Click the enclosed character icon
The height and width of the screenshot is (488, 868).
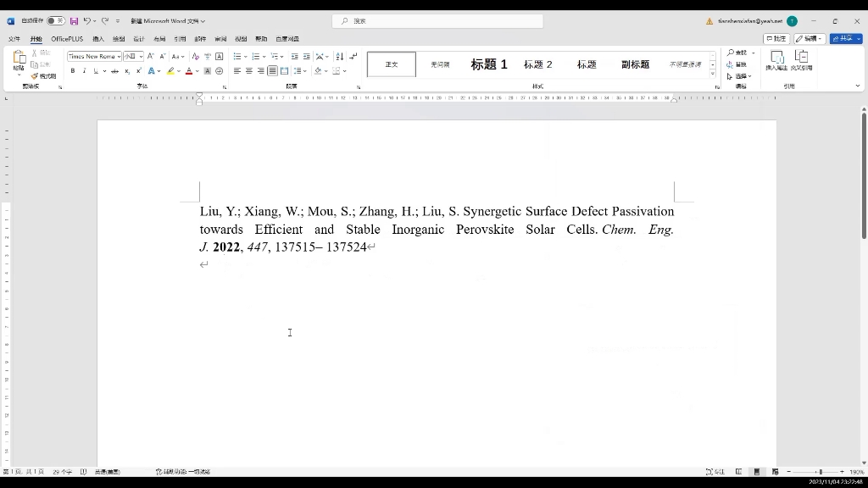click(220, 71)
